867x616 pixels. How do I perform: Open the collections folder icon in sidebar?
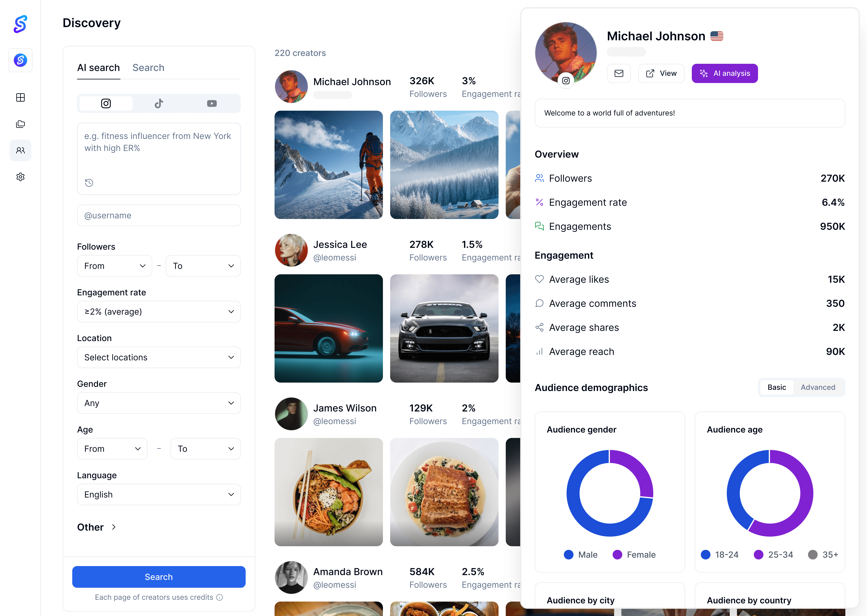20,124
